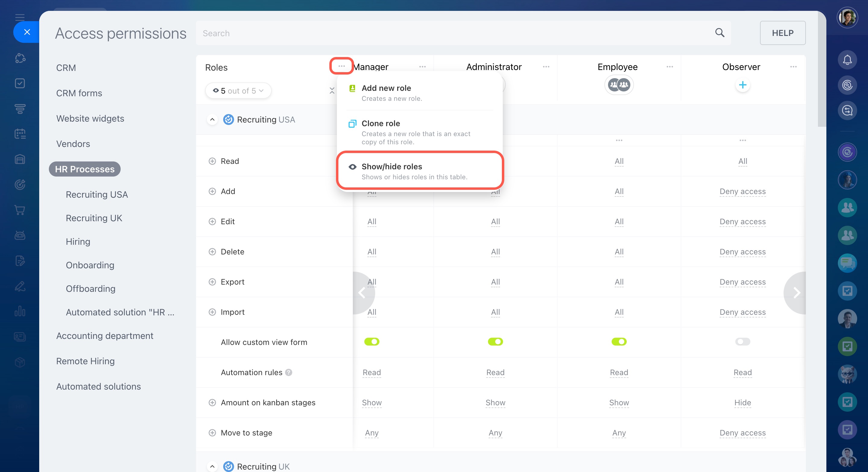The image size is (868, 472).
Task: Enable Observer's Allow custom view form
Action: [x=742, y=342]
